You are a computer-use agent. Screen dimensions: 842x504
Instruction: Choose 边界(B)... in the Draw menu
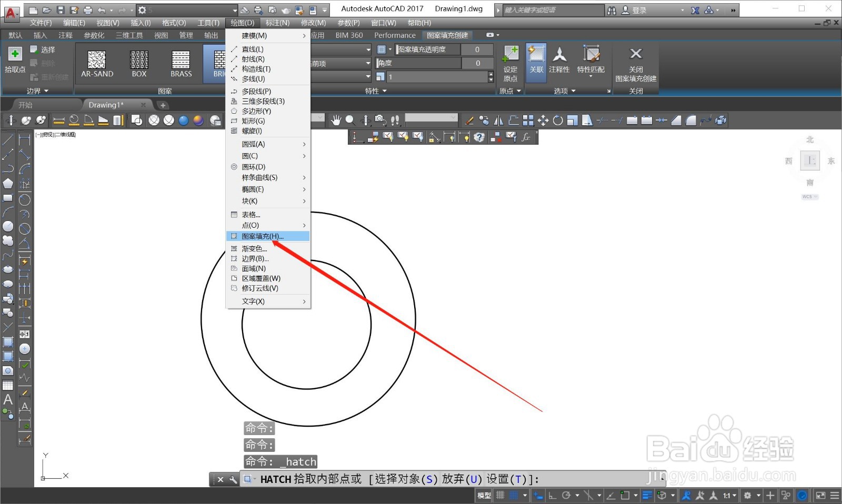pyautogui.click(x=268, y=258)
